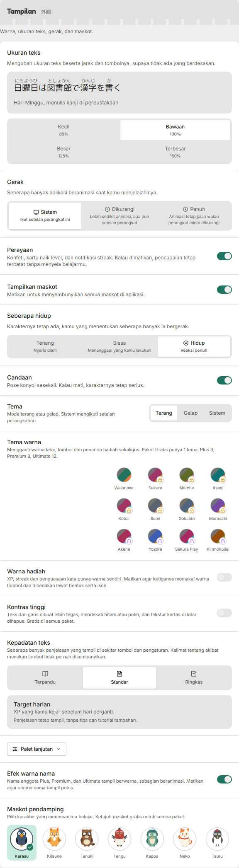Disable the Candaan switch
The image size is (239, 868).
coord(224,380)
